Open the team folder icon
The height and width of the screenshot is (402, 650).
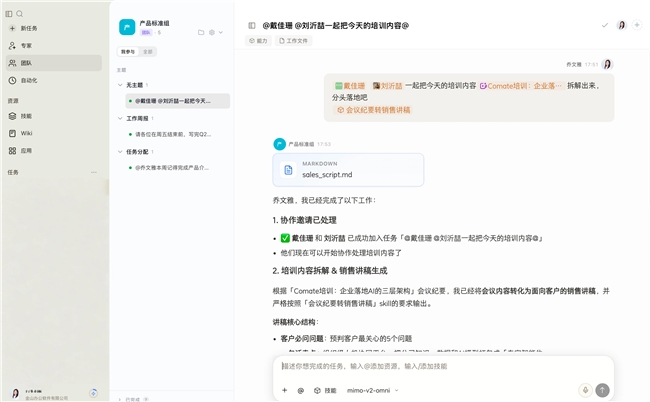coord(201,32)
